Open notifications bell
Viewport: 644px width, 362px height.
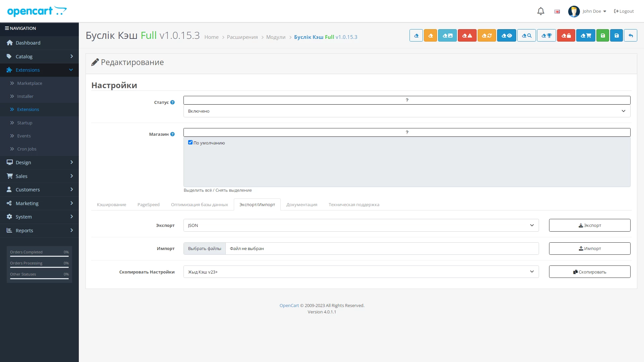click(541, 11)
